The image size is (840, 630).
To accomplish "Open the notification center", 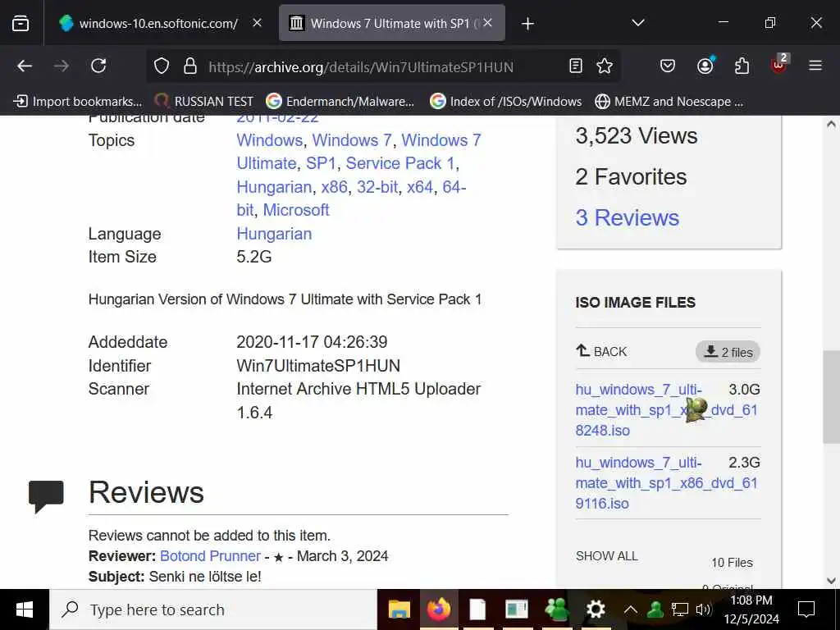I will [806, 609].
